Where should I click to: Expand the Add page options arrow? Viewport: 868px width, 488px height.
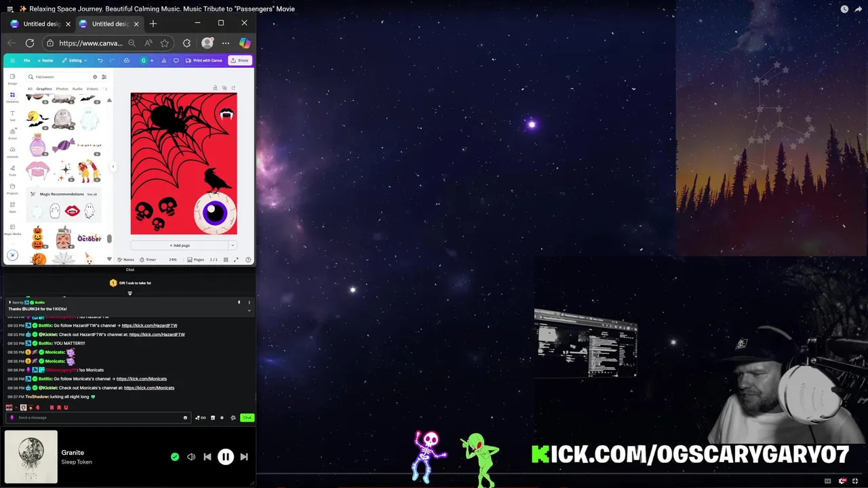point(233,245)
